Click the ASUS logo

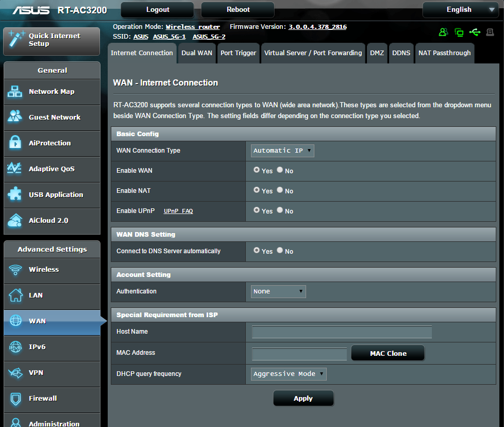coord(31,10)
